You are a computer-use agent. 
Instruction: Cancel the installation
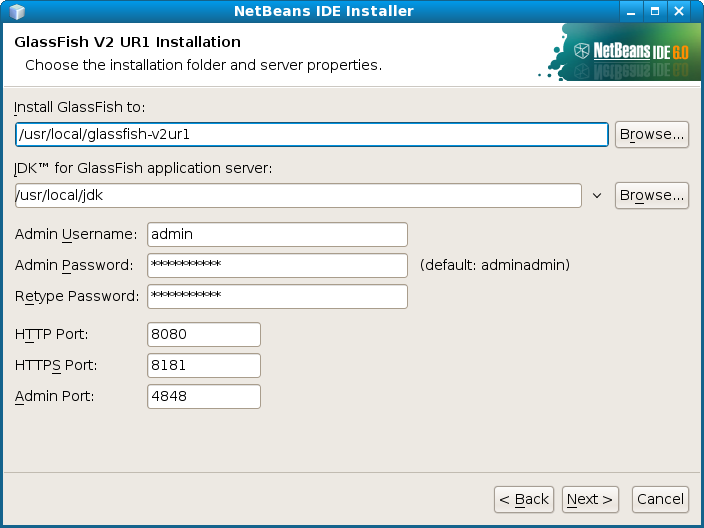[x=660, y=499]
